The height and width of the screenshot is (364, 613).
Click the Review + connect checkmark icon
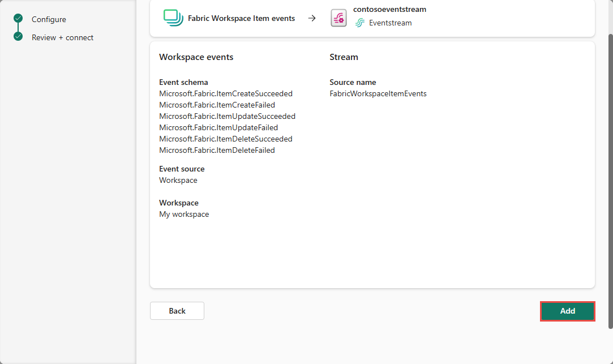[x=18, y=37]
